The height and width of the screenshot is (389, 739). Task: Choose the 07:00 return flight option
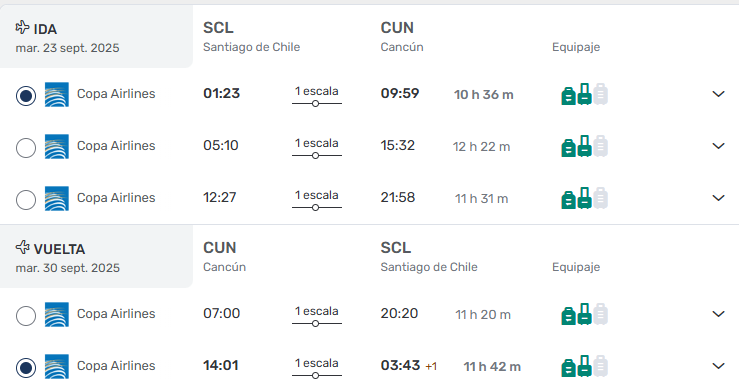pyautogui.click(x=26, y=315)
